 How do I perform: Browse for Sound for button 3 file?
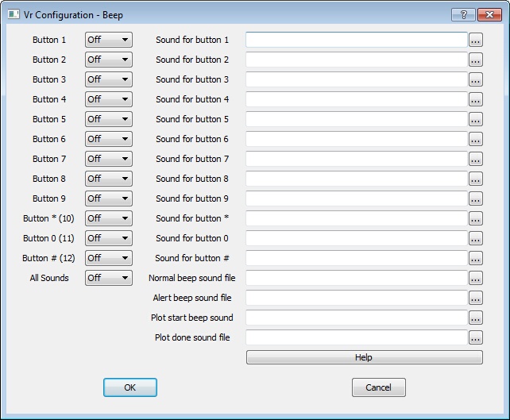click(x=476, y=79)
